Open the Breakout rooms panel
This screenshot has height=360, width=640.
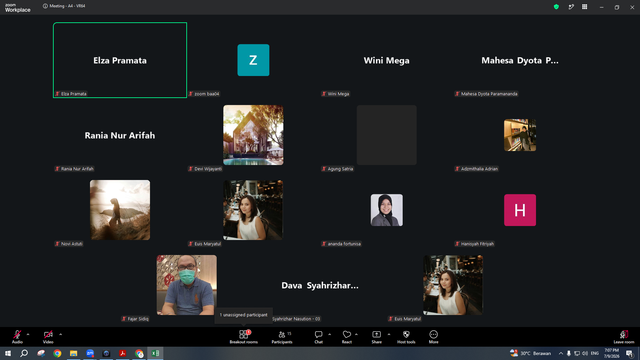tap(243, 336)
